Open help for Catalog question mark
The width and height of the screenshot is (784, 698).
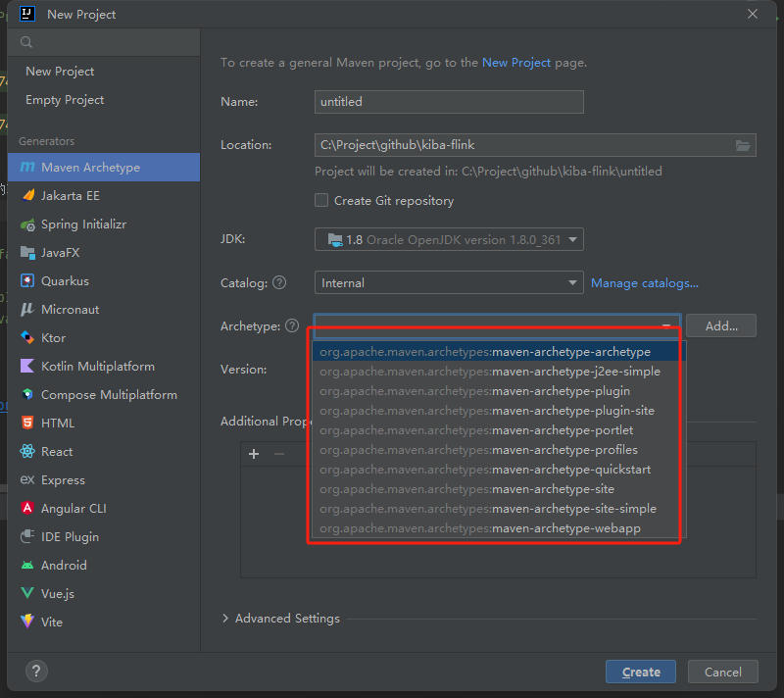pyautogui.click(x=279, y=283)
